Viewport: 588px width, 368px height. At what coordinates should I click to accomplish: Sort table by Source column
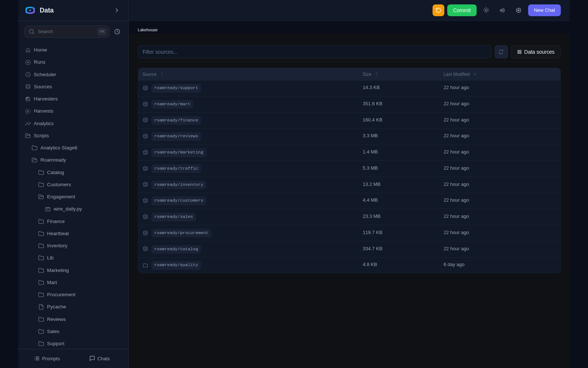pos(153,74)
